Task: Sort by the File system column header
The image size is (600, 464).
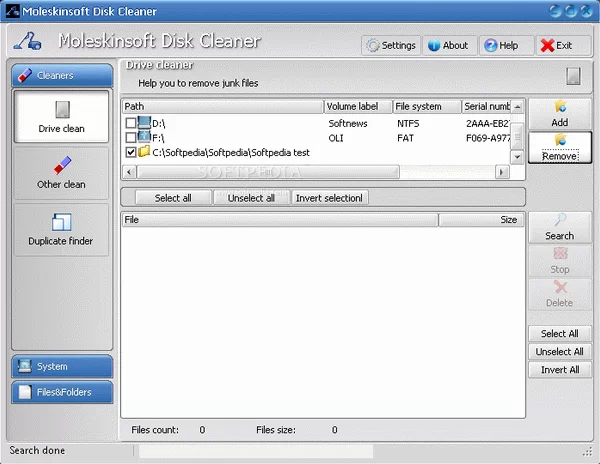Action: point(427,106)
